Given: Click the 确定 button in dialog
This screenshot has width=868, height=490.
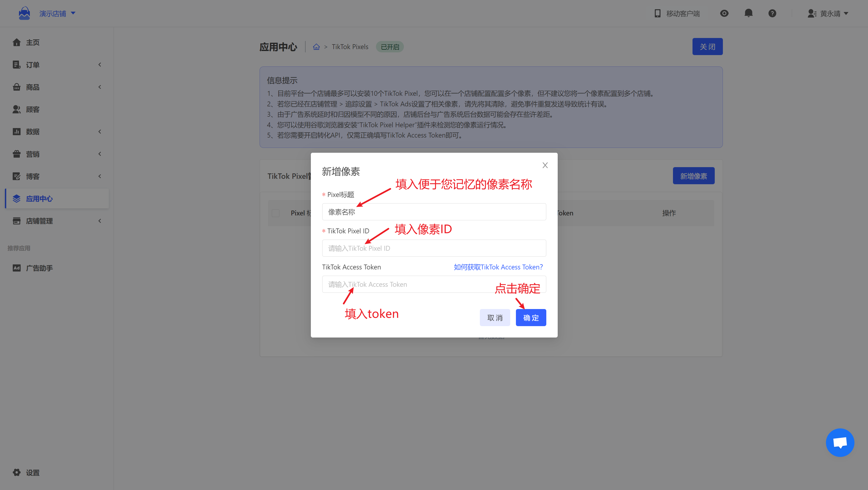Looking at the screenshot, I should 531,317.
